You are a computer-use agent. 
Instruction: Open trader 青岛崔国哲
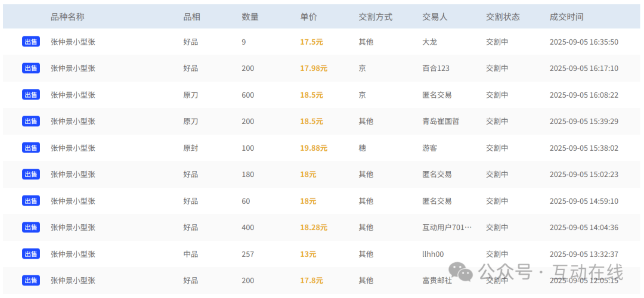[441, 121]
